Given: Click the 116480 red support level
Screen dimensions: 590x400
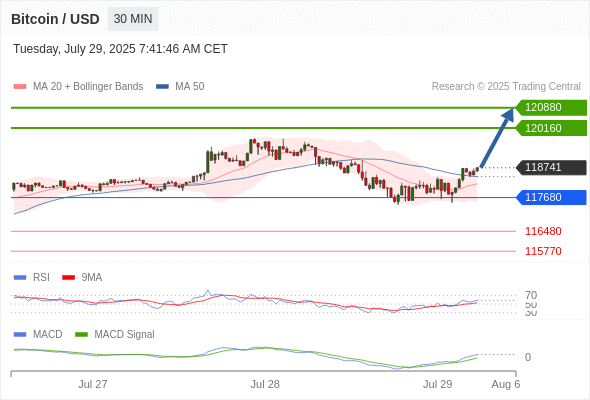Looking at the screenshot, I should pos(543,231).
